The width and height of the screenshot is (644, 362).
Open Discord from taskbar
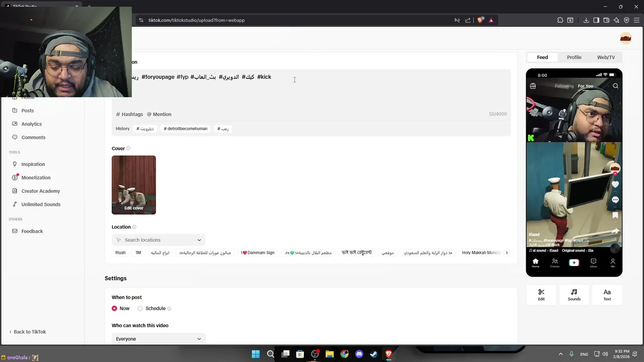359,354
